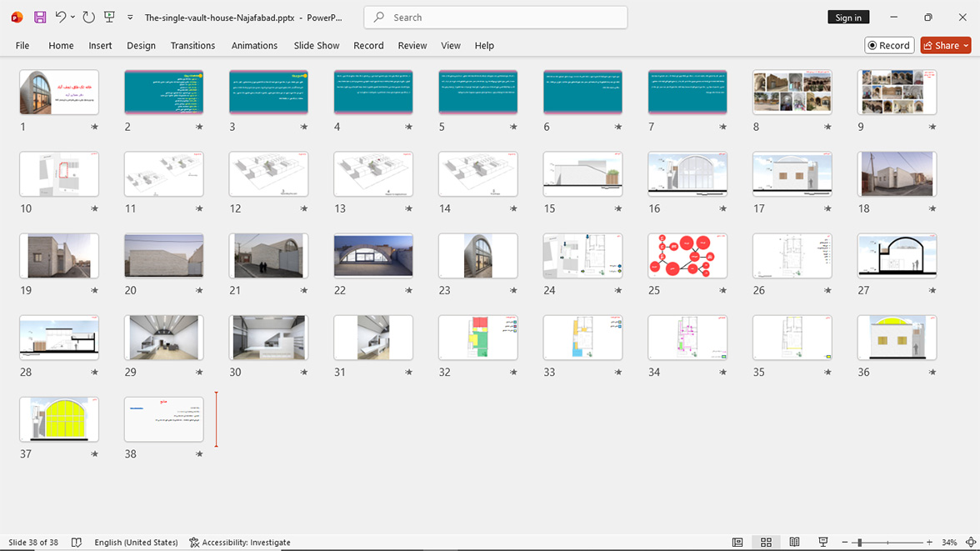Viewport: 980px width, 551px height.
Task: Select slide 30 interior photo thumbnail
Action: pyautogui.click(x=268, y=338)
